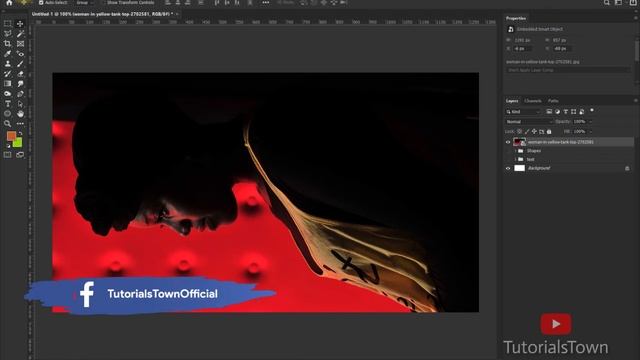This screenshot has width=640, height=360.
Task: Open the layer filter Kind dropdown
Action: [x=523, y=111]
